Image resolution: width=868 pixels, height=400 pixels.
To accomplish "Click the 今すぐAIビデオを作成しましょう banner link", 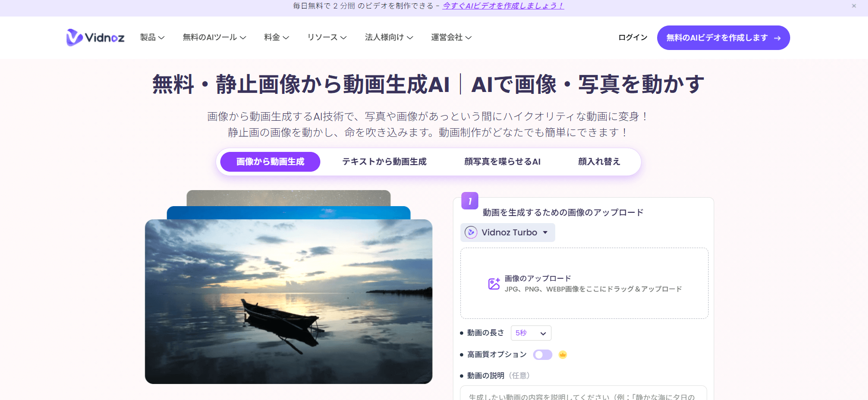I will coord(503,6).
